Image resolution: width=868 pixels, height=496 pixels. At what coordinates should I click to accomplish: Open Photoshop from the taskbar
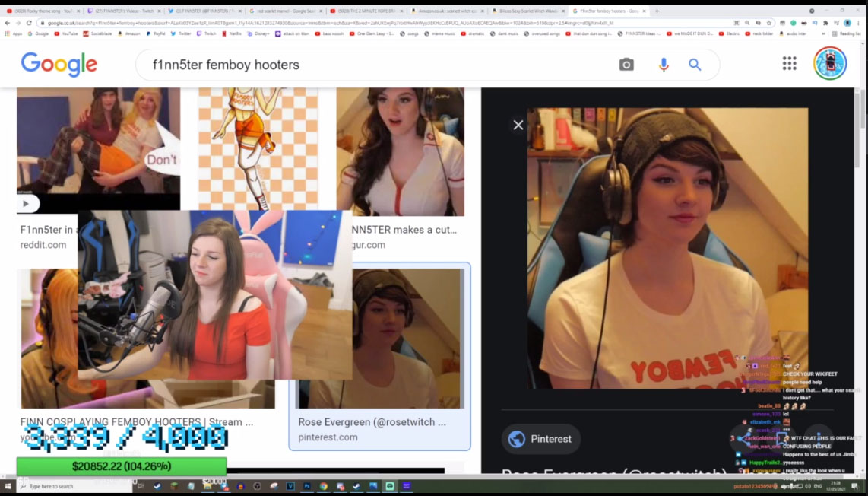point(306,487)
